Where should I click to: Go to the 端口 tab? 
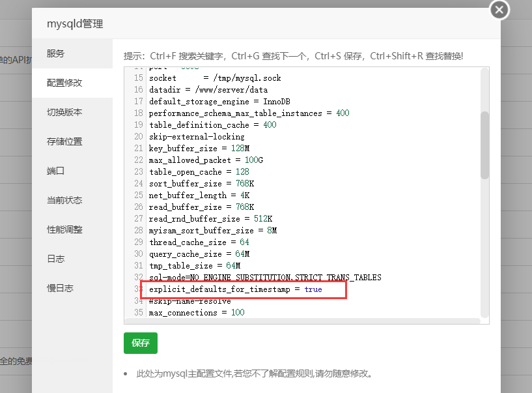72,171
